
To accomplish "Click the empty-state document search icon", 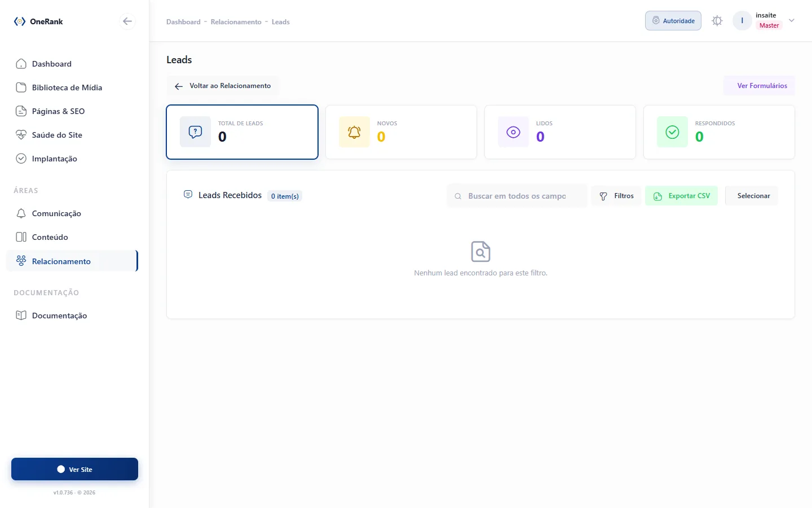I will (x=480, y=252).
